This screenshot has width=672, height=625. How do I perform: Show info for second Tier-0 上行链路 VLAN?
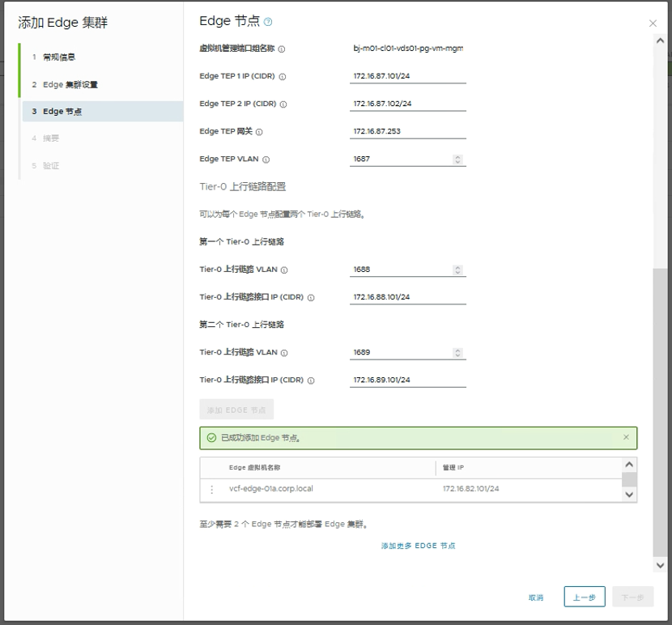tap(284, 353)
